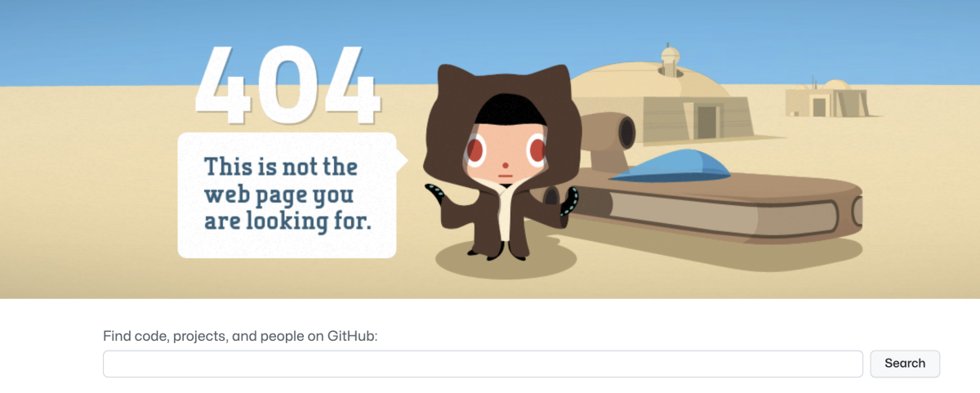This screenshot has height=393, width=980.
Task: Click the Octocat's raised right tentacle hand
Action: click(568, 201)
